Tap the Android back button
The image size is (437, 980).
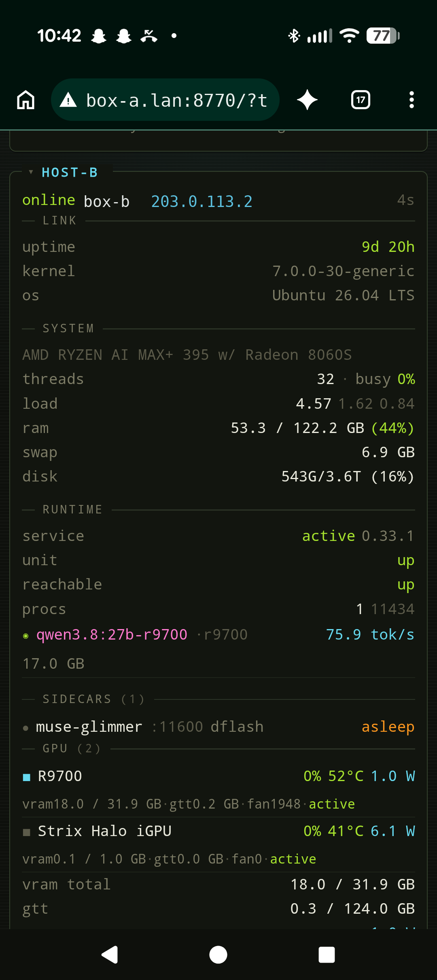pos(110,955)
